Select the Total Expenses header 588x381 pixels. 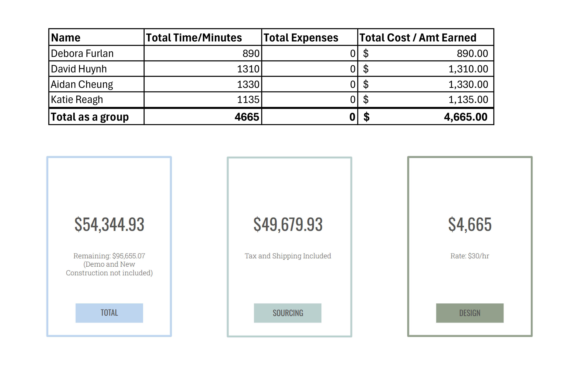click(x=310, y=37)
